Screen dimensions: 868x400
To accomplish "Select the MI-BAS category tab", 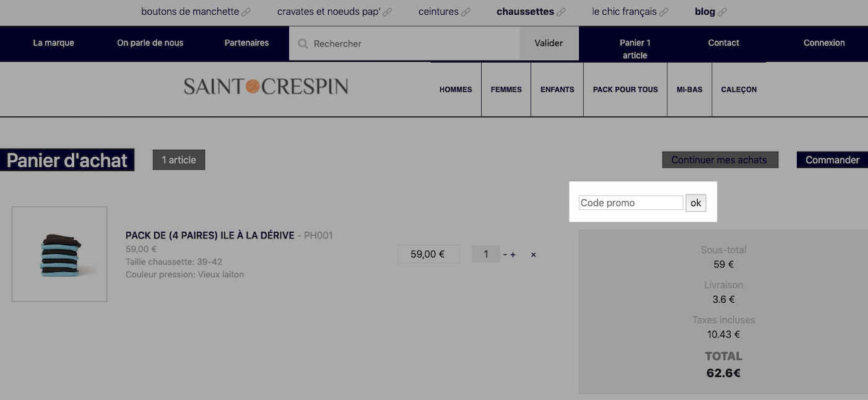I will pos(690,89).
